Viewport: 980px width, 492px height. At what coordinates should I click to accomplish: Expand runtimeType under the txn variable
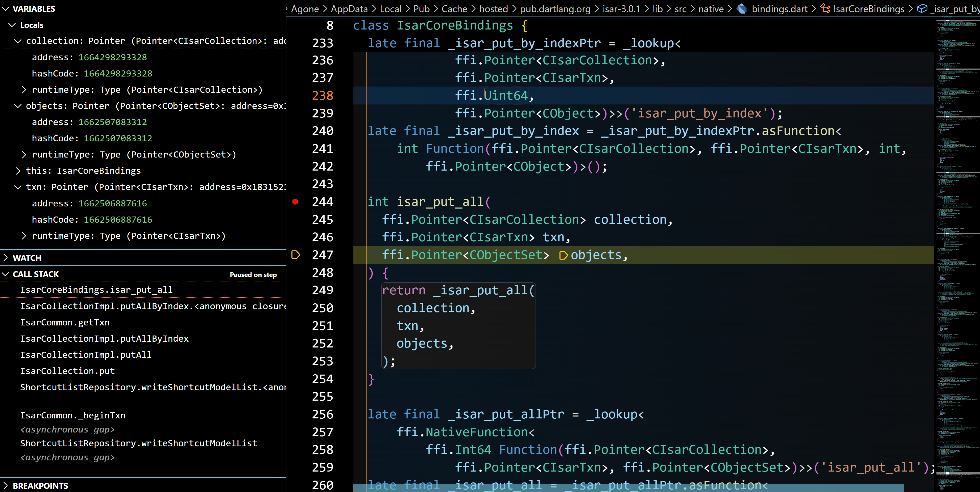click(x=24, y=236)
